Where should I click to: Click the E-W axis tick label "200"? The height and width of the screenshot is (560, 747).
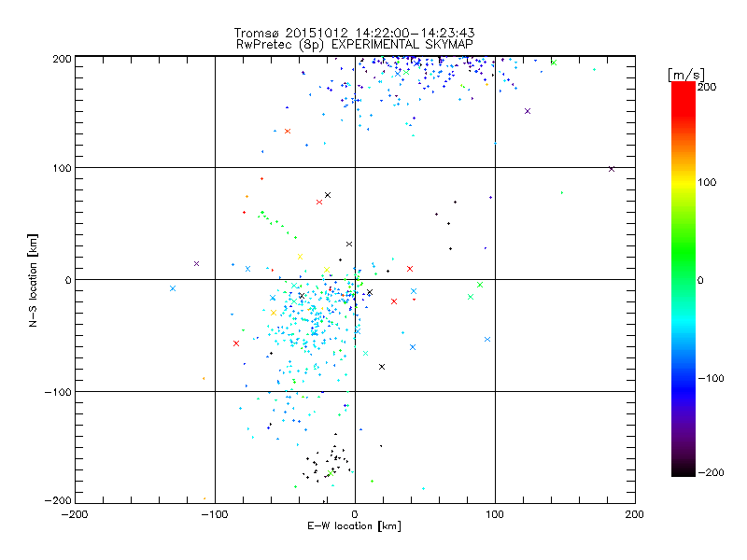[x=635, y=514]
